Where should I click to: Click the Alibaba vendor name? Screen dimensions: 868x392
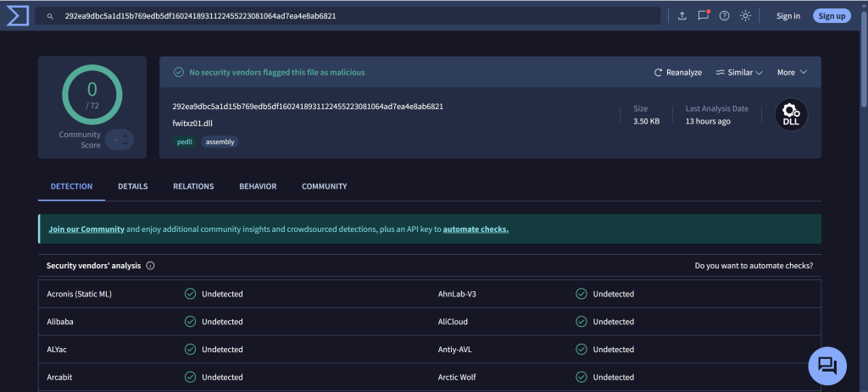(60, 322)
